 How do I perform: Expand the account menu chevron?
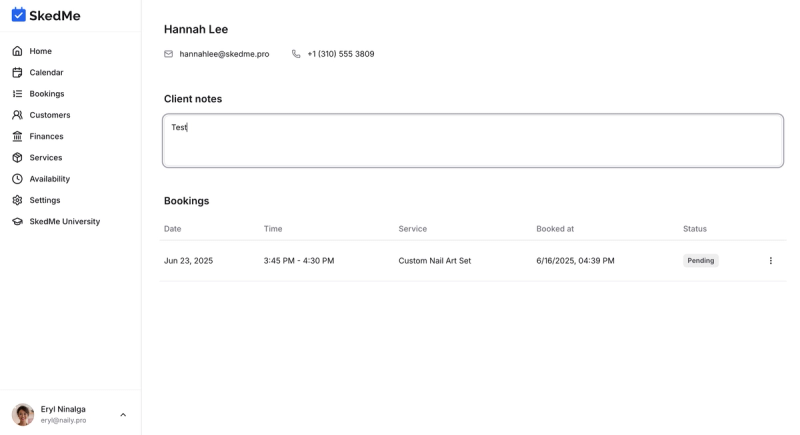[x=123, y=415]
